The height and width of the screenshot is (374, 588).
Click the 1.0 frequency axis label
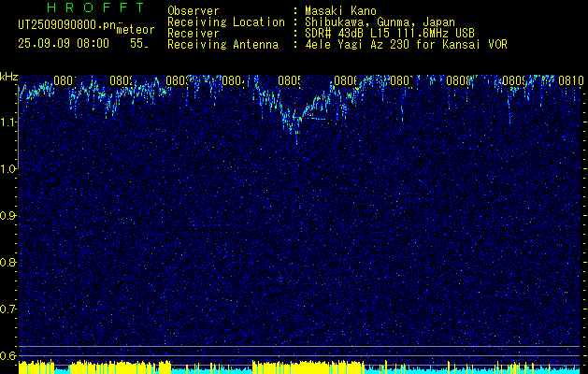[x=9, y=169]
